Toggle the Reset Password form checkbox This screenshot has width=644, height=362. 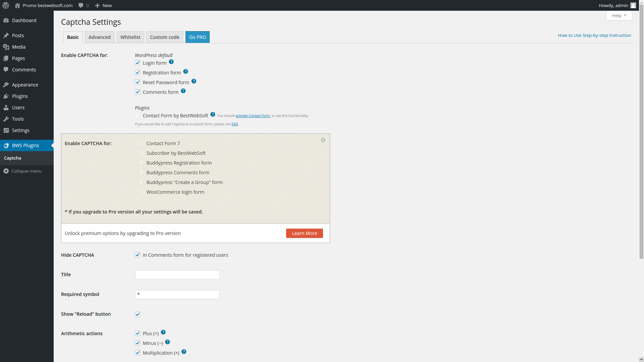(138, 82)
